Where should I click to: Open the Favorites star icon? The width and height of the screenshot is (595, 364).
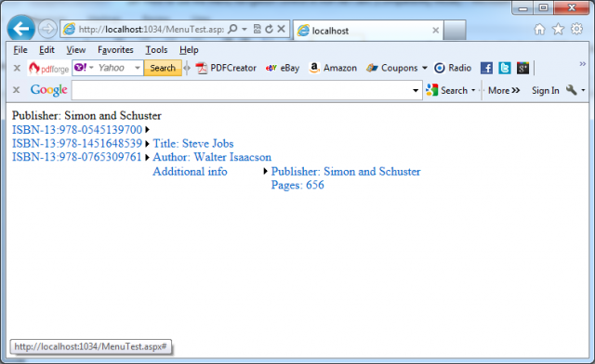558,29
